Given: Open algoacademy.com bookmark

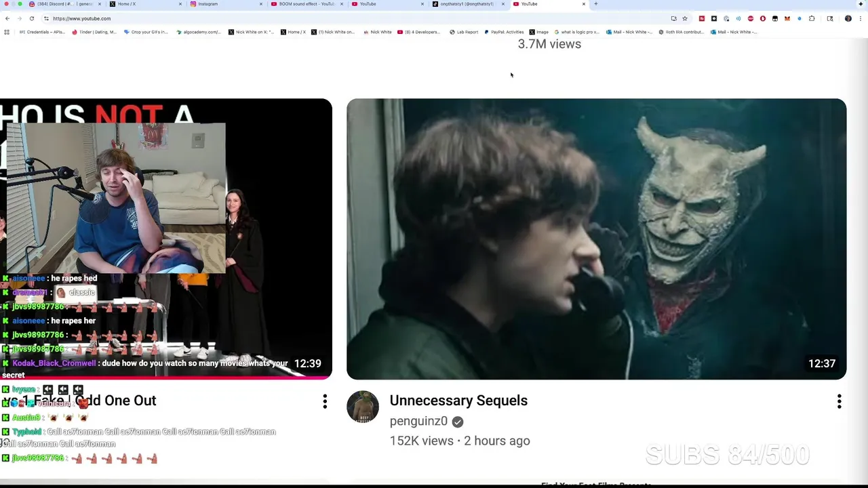Looking at the screenshot, I should pyautogui.click(x=198, y=32).
